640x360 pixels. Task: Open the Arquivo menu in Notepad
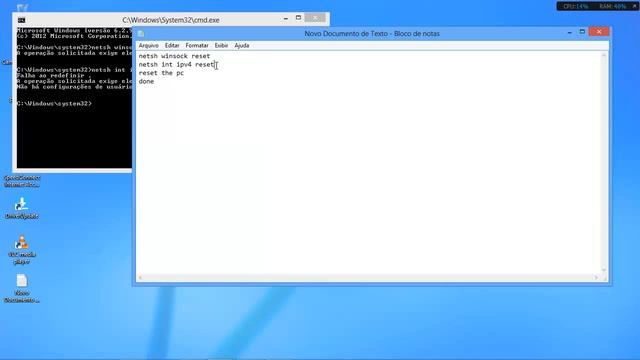(x=149, y=45)
